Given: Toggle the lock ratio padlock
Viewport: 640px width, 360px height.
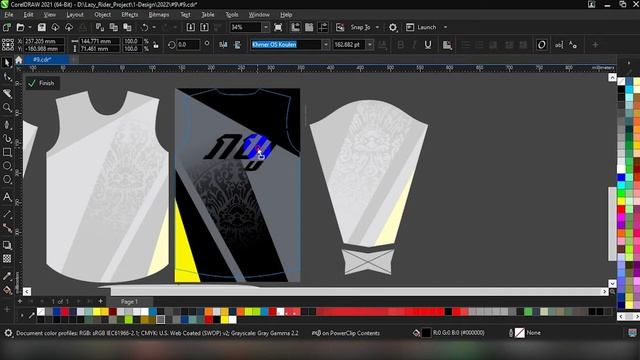Looking at the screenshot, I should (x=156, y=45).
